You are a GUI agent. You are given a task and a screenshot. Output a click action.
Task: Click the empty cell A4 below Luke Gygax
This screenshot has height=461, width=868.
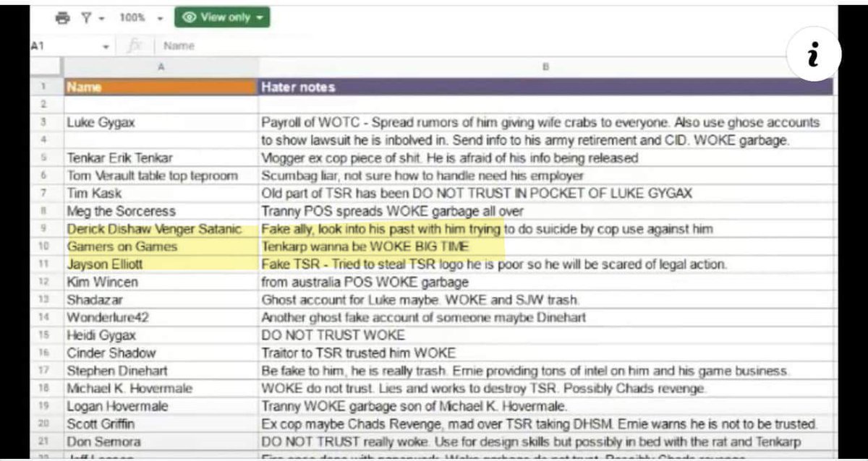pos(161,140)
